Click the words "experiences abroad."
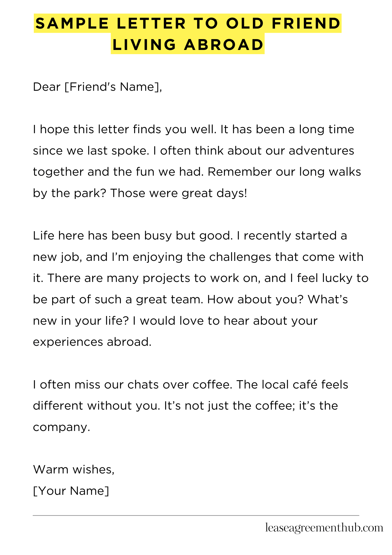Image resolution: width=392 pixels, height=555 pixels. (92, 342)
